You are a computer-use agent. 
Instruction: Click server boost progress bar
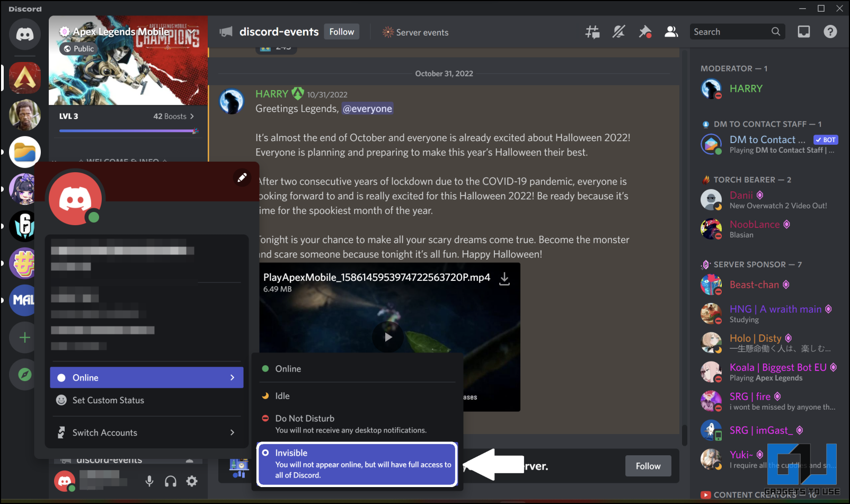pyautogui.click(x=128, y=130)
